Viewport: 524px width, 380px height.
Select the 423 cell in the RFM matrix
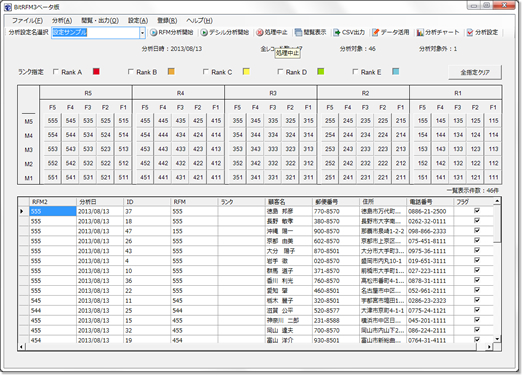coord(198,149)
